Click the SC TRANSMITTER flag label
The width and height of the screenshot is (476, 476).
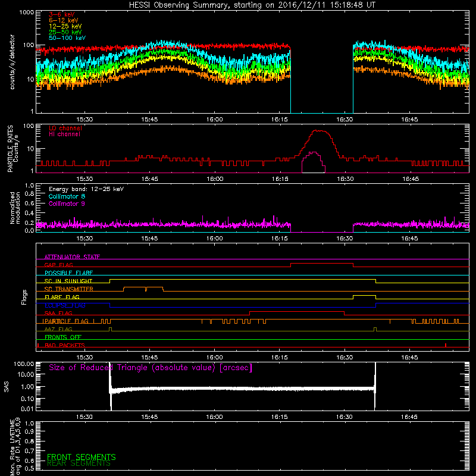(69, 289)
